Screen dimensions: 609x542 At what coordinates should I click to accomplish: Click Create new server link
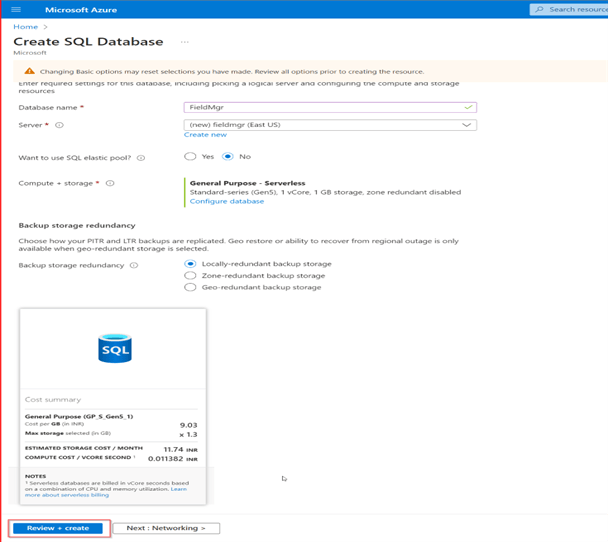[x=205, y=135]
